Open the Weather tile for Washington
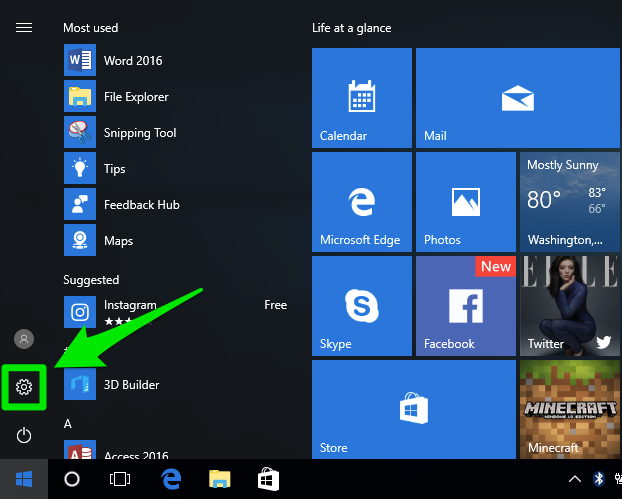Viewport: 622px width, 499px height. coord(570,202)
